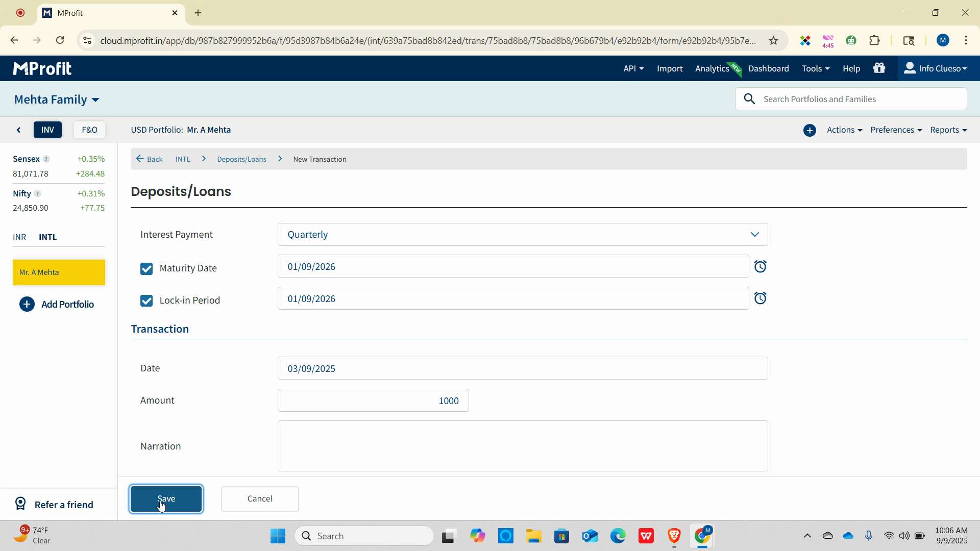Click the Nifty help question mark icon

pos(37,194)
